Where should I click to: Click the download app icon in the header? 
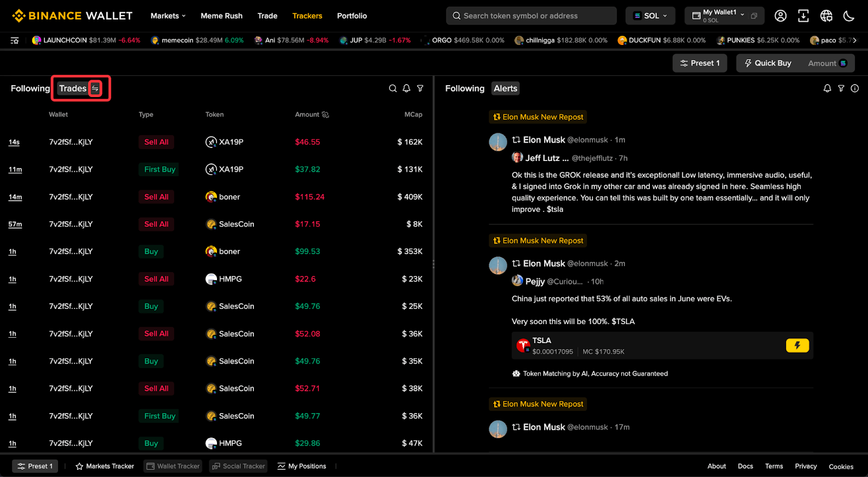[803, 16]
